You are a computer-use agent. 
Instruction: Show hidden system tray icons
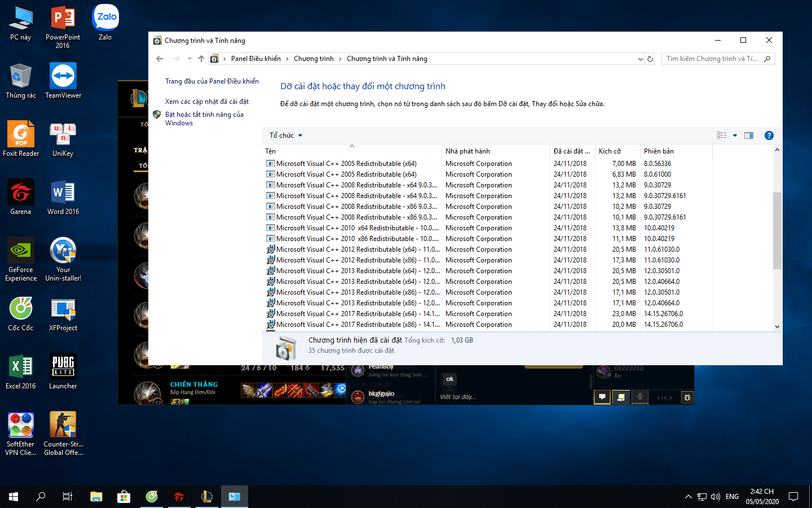[x=688, y=497]
